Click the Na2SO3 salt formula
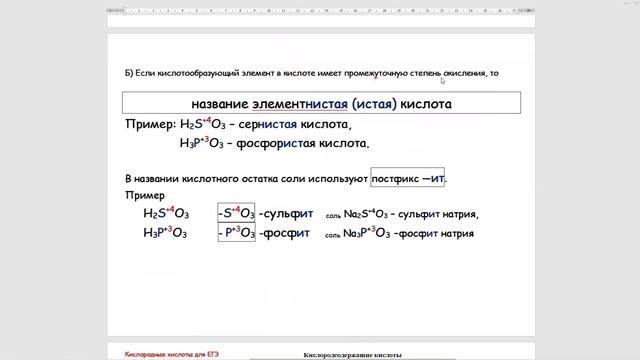The width and height of the screenshot is (640, 360). (365, 213)
